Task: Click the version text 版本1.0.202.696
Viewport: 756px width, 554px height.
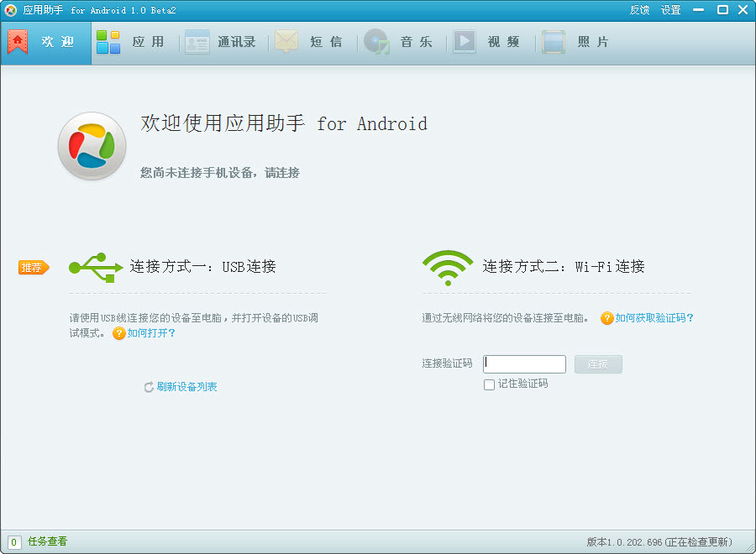Action: pos(624,542)
